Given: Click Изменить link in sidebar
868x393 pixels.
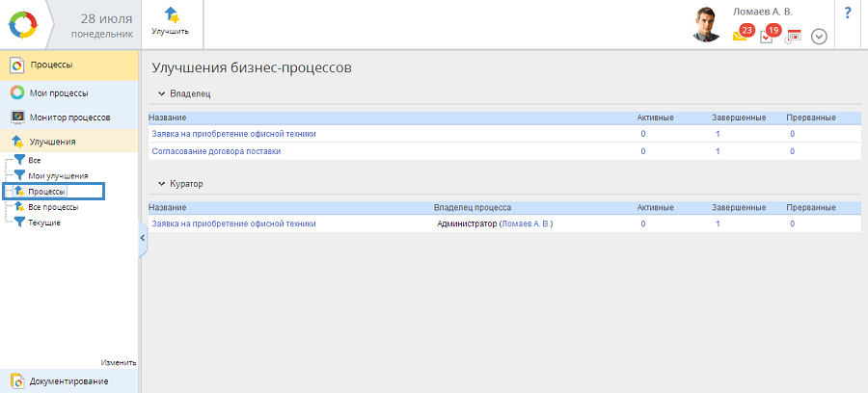Looking at the screenshot, I should 118,362.
